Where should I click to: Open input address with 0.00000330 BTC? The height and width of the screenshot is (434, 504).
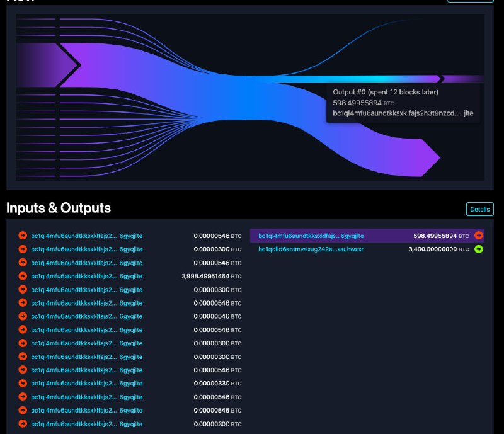[87, 384]
